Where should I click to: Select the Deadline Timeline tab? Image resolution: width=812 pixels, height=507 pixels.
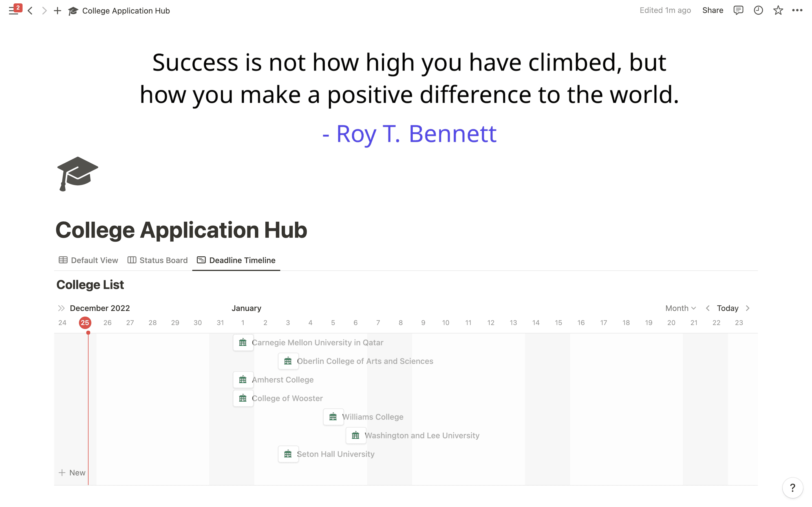(x=236, y=260)
